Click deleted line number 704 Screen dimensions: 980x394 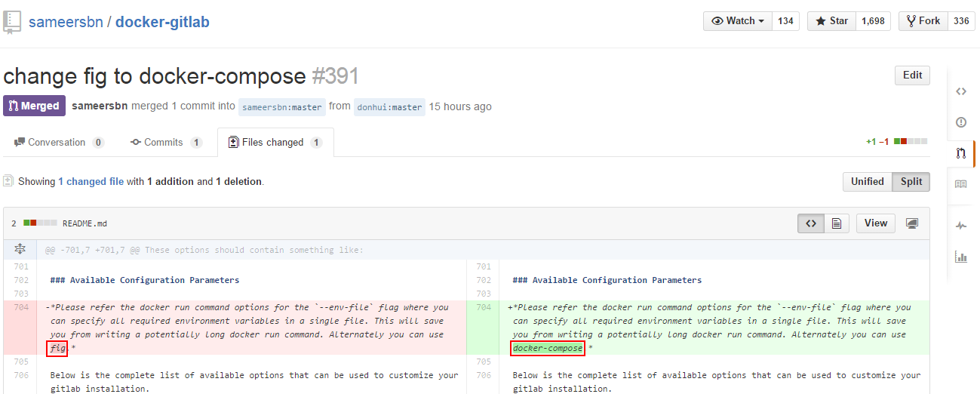(x=20, y=307)
